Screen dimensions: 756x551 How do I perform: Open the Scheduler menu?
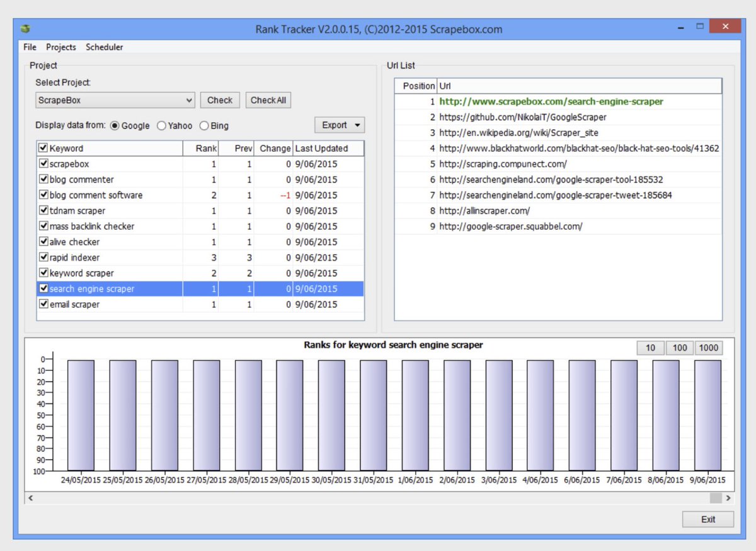pyautogui.click(x=105, y=47)
